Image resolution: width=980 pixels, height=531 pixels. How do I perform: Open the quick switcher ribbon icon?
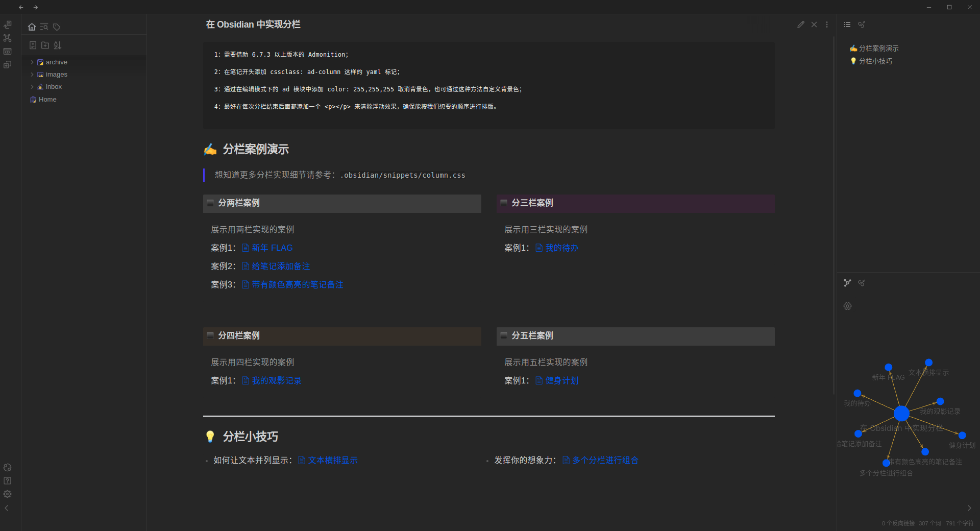click(7, 25)
